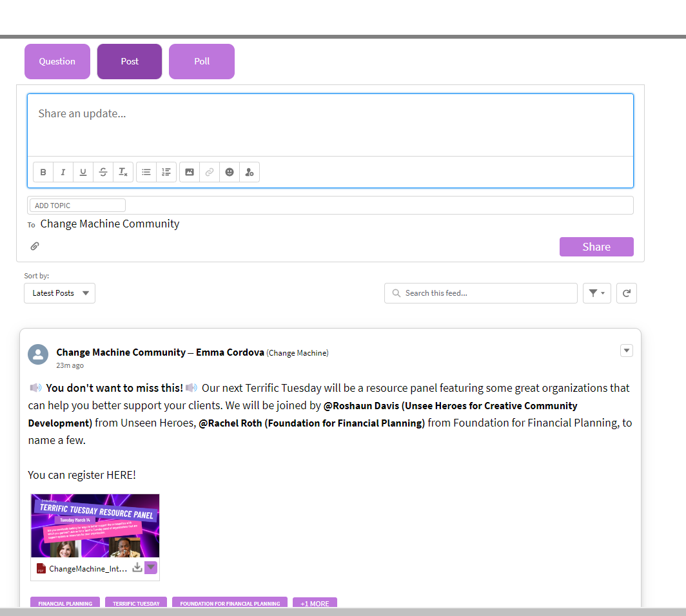Click the Share an update text area
686x616 pixels.
point(330,125)
